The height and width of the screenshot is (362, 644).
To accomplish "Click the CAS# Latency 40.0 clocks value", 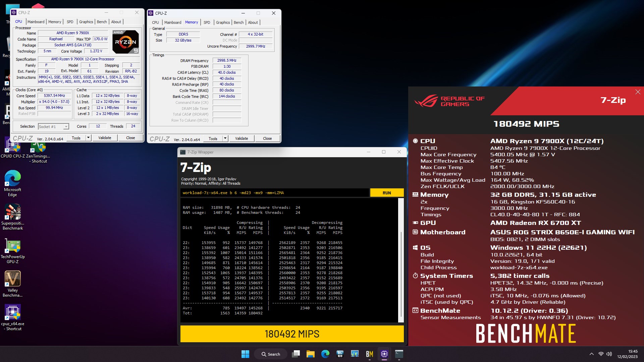I will coord(227,72).
